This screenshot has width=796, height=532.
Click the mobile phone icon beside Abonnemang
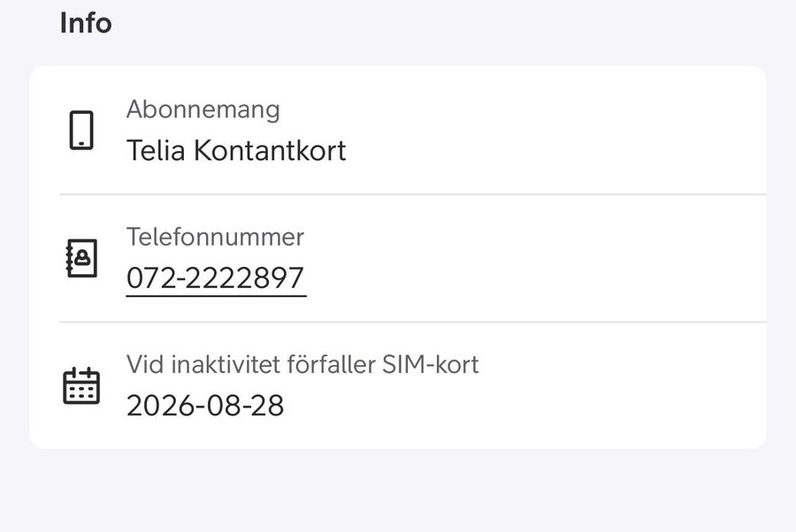coord(81,130)
